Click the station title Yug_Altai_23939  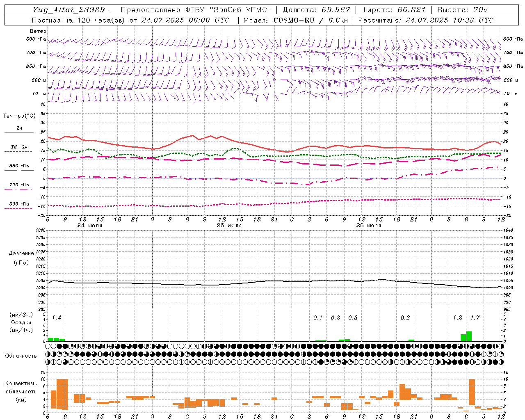point(68,10)
